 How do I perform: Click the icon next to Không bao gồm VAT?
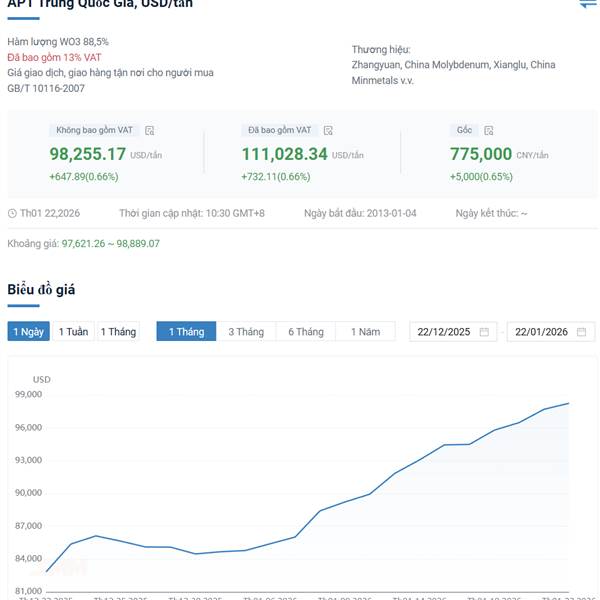150,130
